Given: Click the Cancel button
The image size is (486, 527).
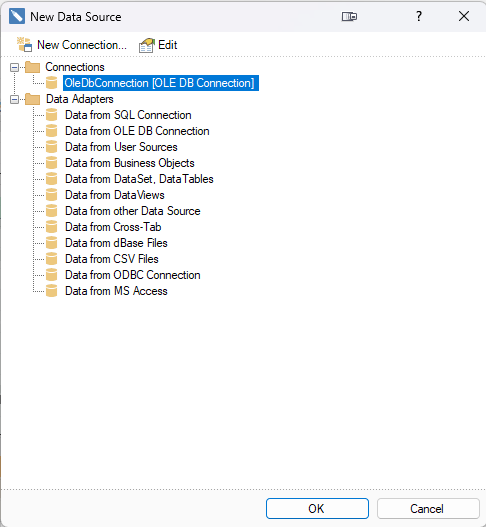Looking at the screenshot, I should (428, 509).
